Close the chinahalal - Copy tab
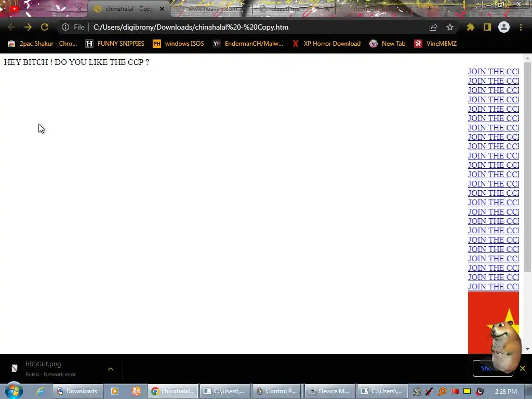Viewport: 532px width, 399px height. (x=162, y=9)
